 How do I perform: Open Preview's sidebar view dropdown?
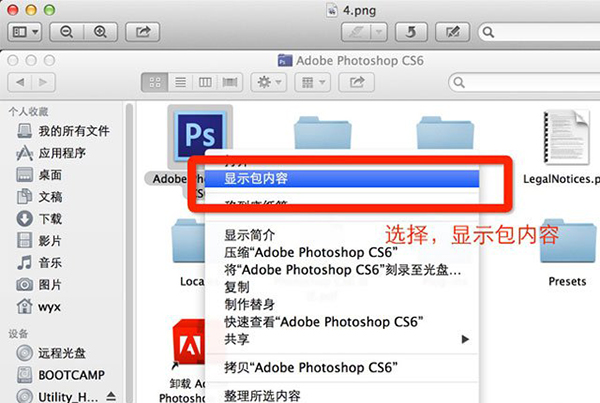(x=25, y=32)
